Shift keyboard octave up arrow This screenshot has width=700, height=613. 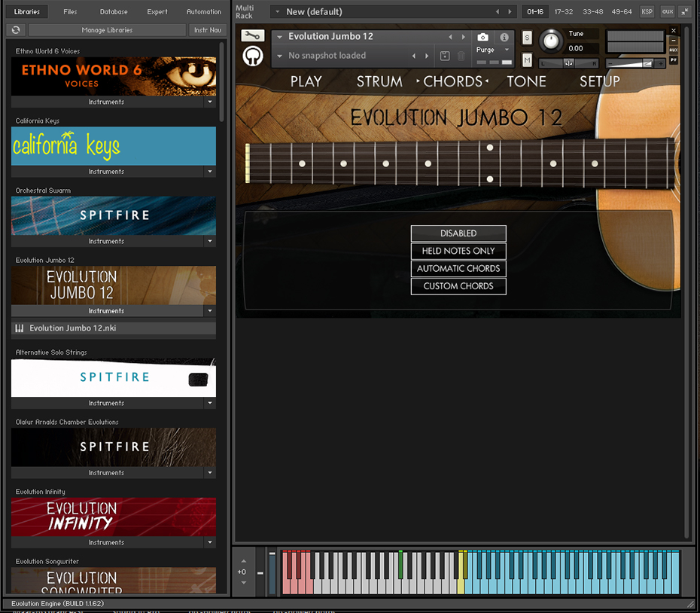click(243, 561)
